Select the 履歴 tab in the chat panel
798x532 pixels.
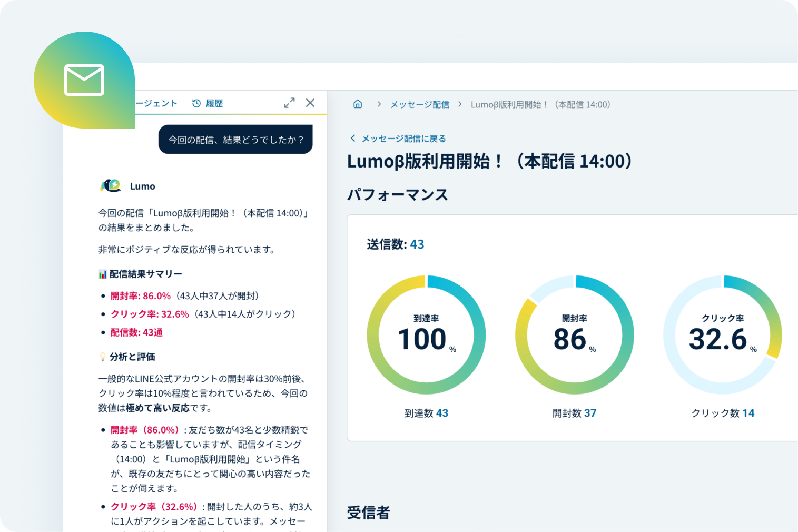tap(213, 103)
